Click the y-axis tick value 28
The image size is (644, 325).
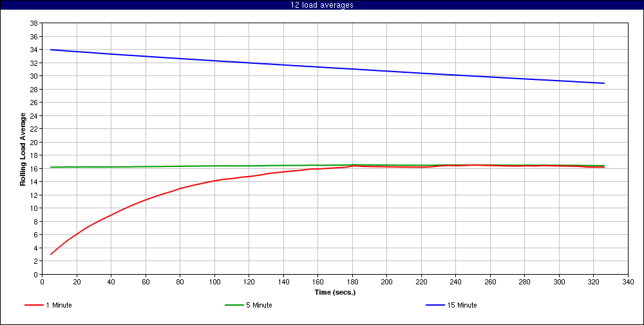34,89
